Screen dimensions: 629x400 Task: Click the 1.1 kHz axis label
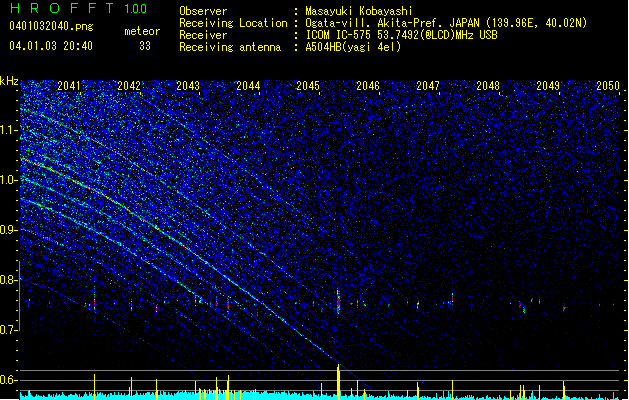(8, 130)
